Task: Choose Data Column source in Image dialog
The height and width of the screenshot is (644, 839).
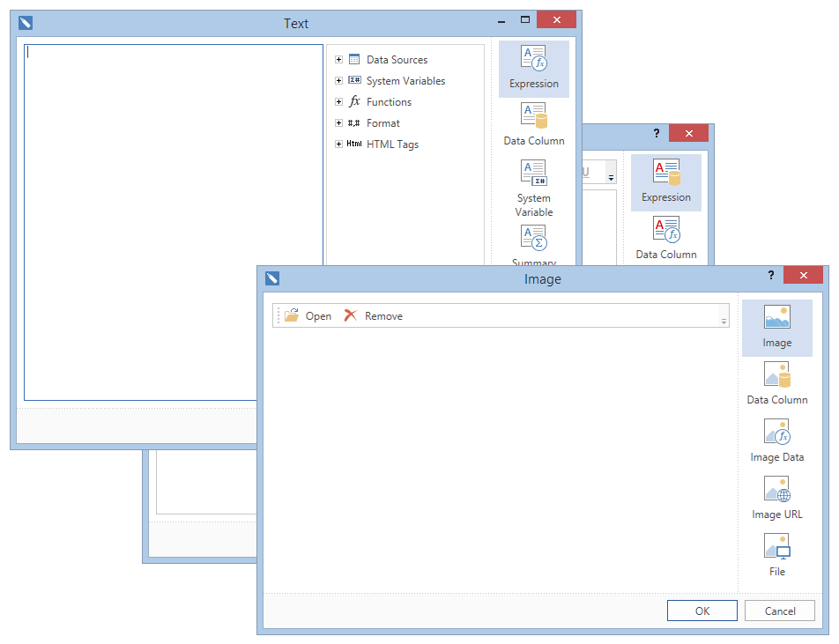Action: click(777, 385)
